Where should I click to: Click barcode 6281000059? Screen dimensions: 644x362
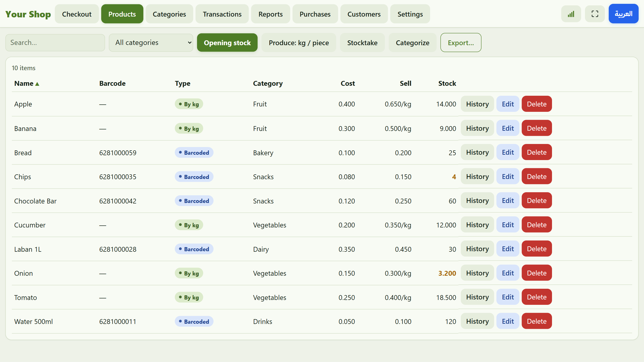click(x=118, y=153)
